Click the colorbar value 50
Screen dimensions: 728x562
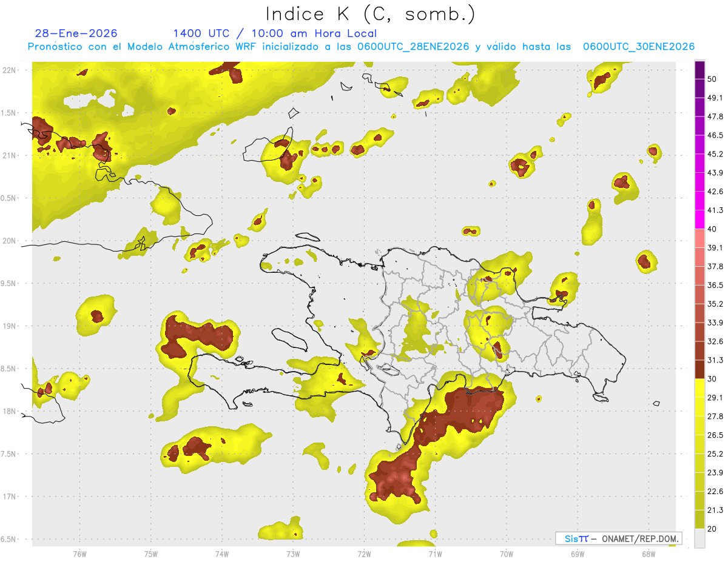pyautogui.click(x=713, y=79)
